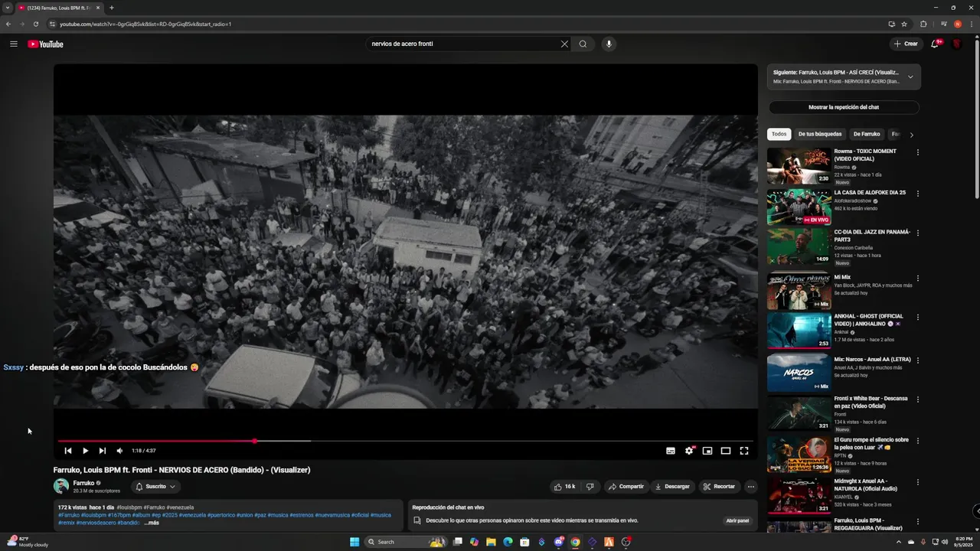Open Fronti x White Bear Descansa en paz
This screenshot has width=980, height=551.
(799, 413)
